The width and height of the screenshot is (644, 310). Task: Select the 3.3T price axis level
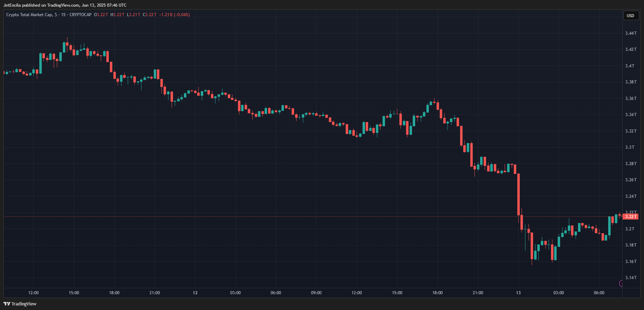pyautogui.click(x=630, y=147)
